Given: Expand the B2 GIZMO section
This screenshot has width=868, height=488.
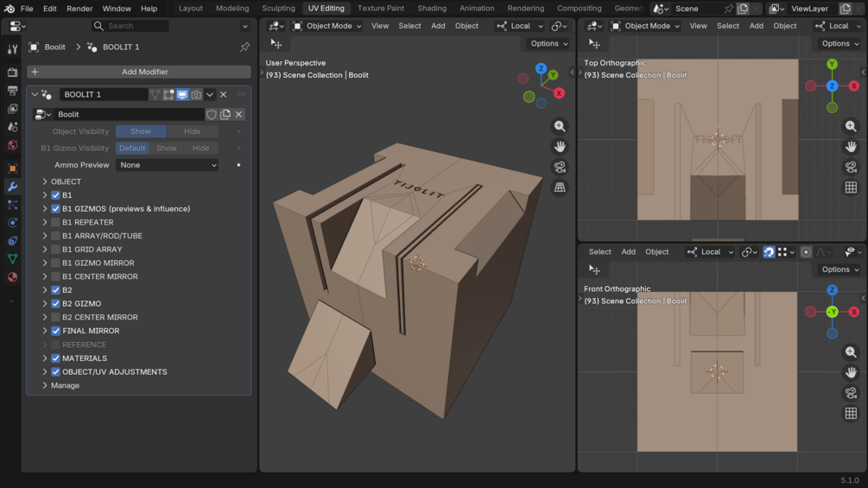Looking at the screenshot, I should click(x=45, y=304).
